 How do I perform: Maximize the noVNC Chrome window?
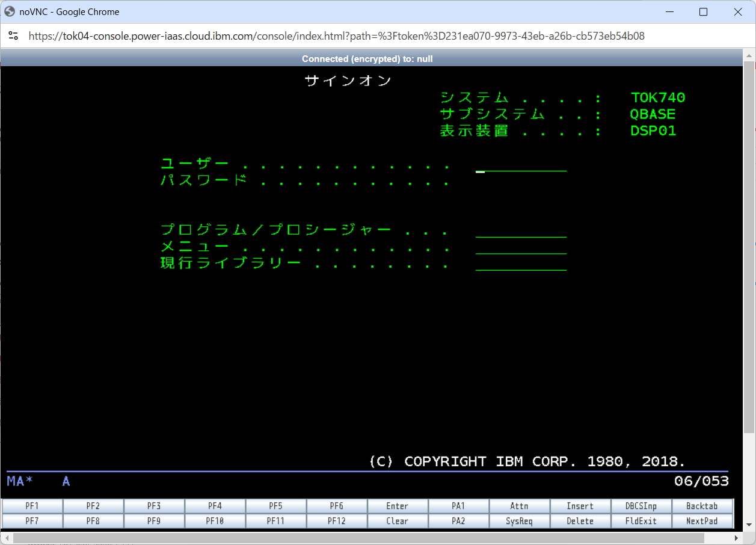click(703, 11)
